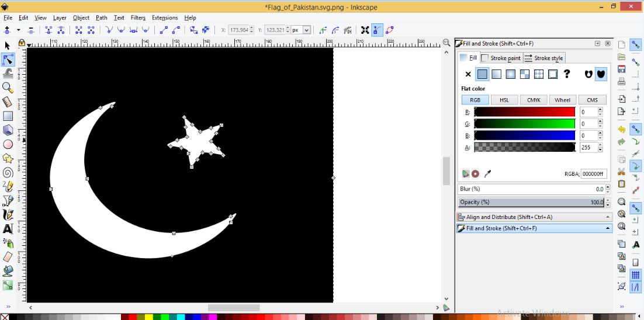
Task: Select the Calligraphy tool
Action: [x=8, y=214]
